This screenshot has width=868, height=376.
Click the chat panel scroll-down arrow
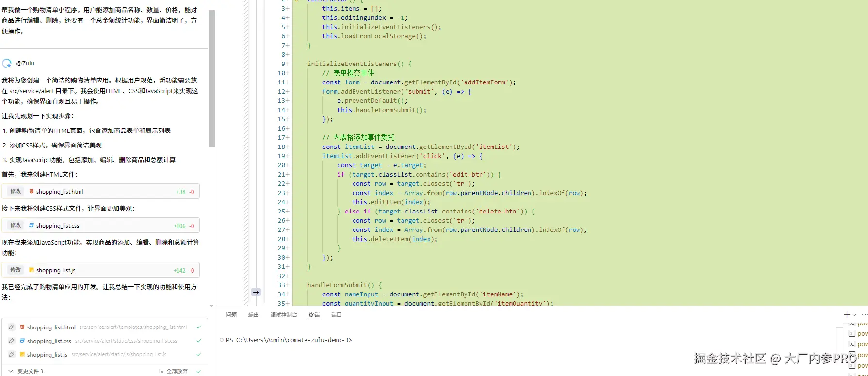pos(211,306)
